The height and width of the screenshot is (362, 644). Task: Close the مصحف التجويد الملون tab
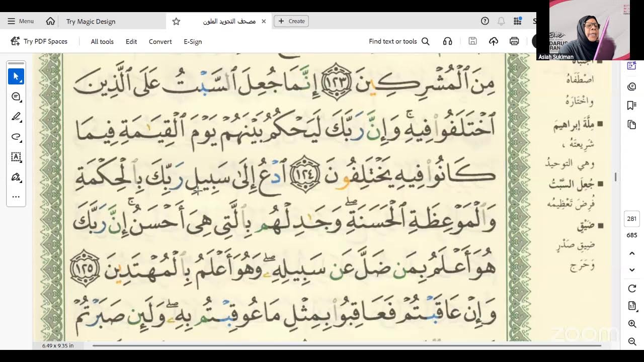pyautogui.click(x=264, y=21)
